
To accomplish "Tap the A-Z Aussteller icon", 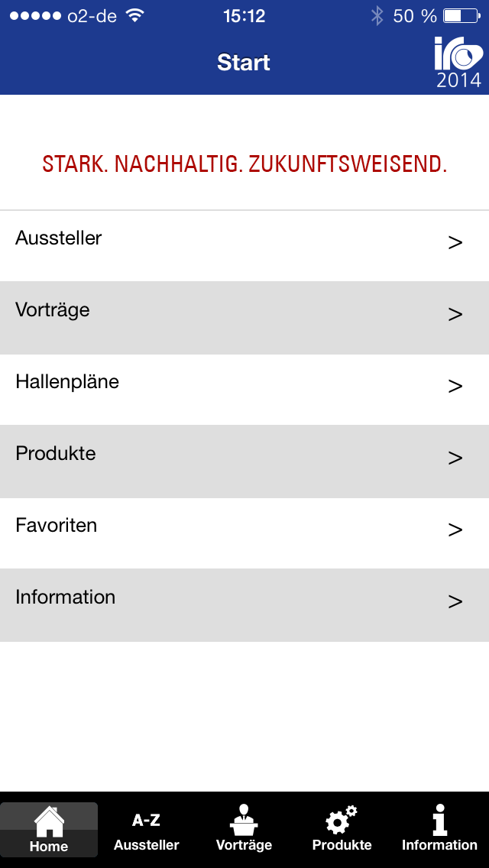I will (146, 820).
